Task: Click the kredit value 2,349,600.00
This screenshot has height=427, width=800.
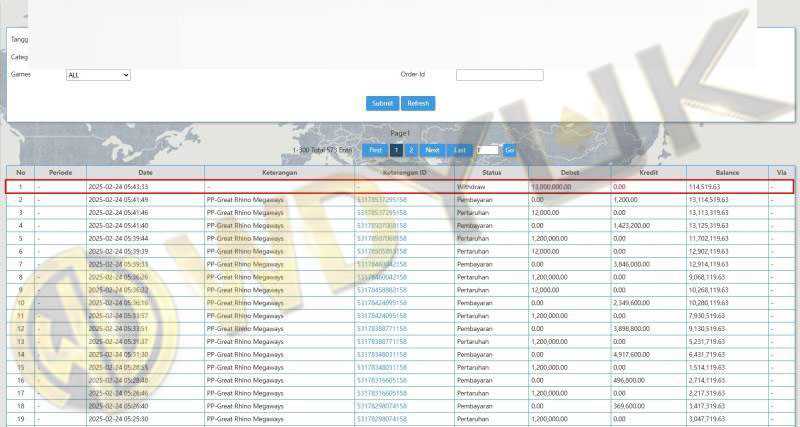Action: point(631,303)
